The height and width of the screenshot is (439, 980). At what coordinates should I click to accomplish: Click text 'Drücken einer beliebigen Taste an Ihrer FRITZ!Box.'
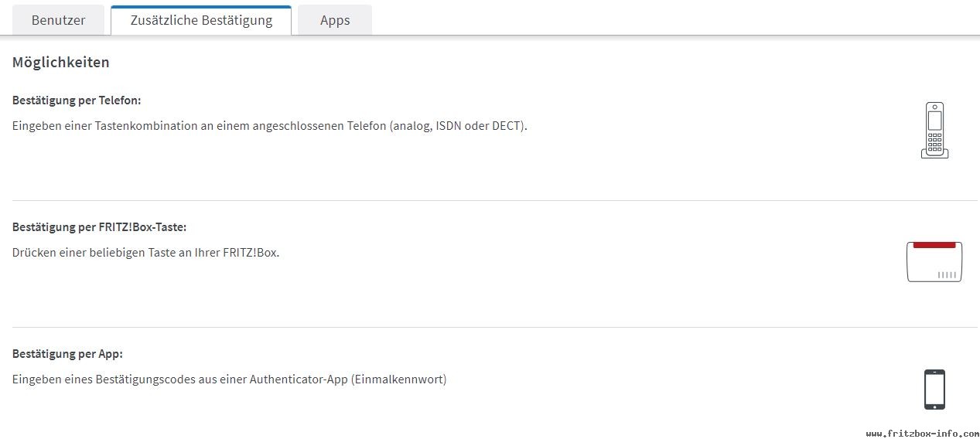(145, 253)
